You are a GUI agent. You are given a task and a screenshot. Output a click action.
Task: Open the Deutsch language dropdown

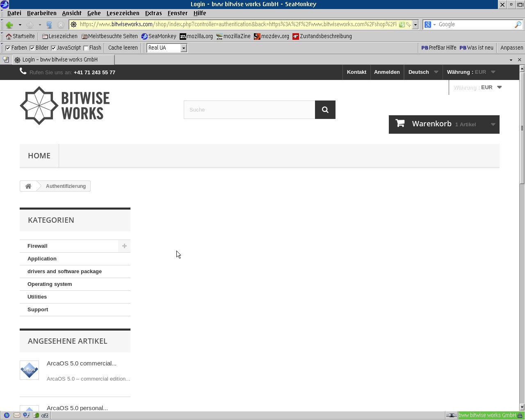point(423,72)
